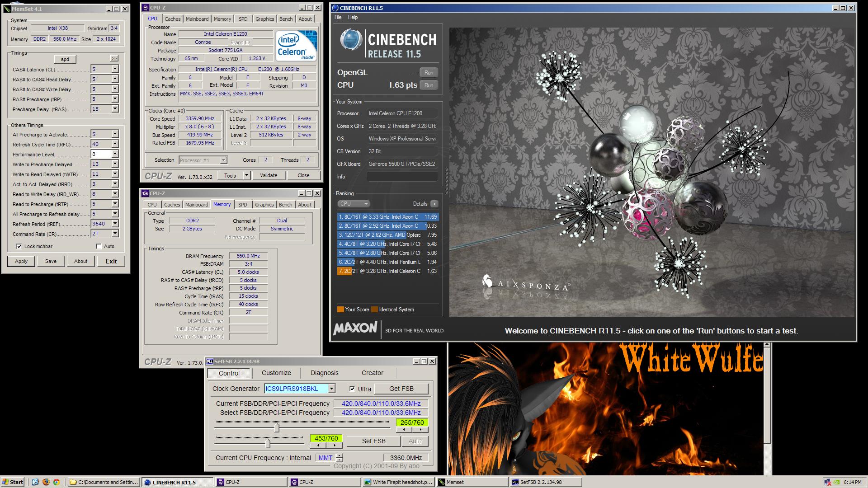Open the Refresh Cycle Time (tRFC) dropdown
The height and width of the screenshot is (488, 868).
115,144
